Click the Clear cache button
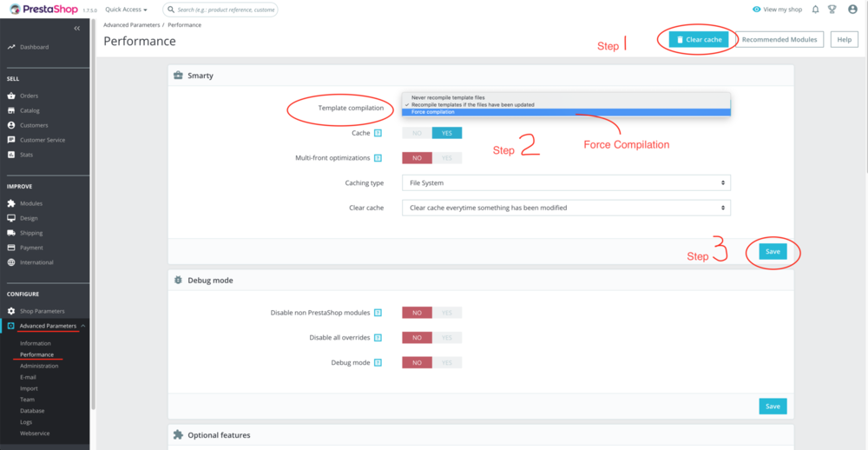This screenshot has width=868, height=450. click(x=699, y=40)
